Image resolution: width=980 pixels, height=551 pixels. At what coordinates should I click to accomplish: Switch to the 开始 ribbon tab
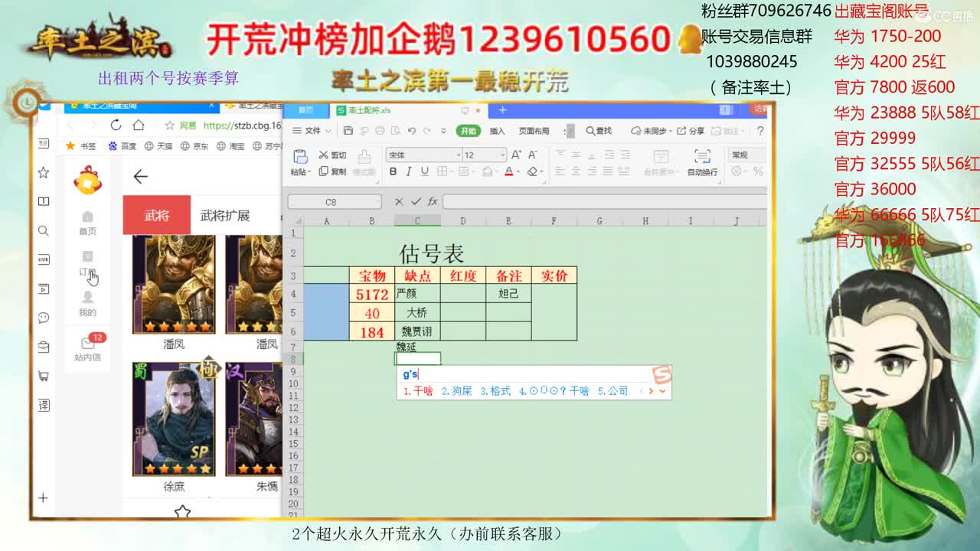click(x=469, y=131)
